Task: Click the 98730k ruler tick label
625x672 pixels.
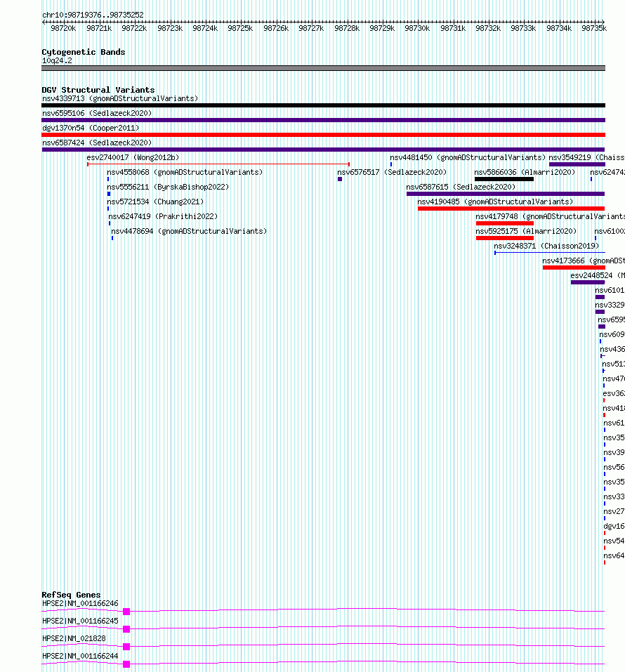Action: 417,28
